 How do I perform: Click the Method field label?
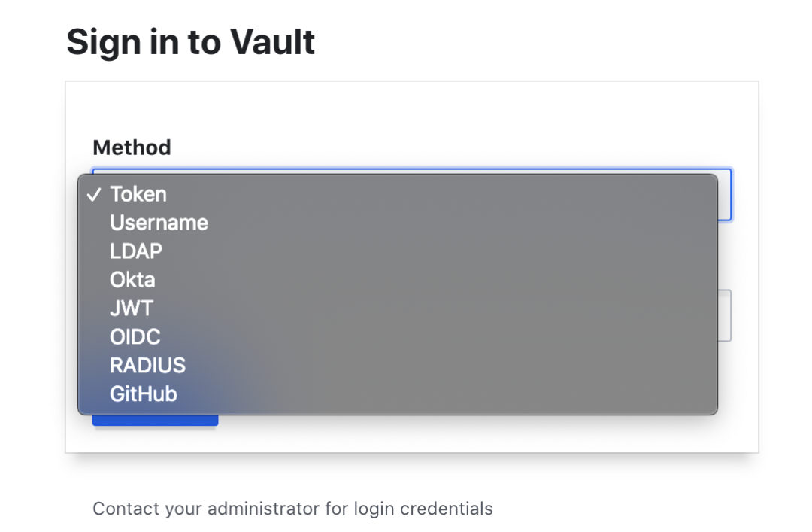(x=132, y=147)
